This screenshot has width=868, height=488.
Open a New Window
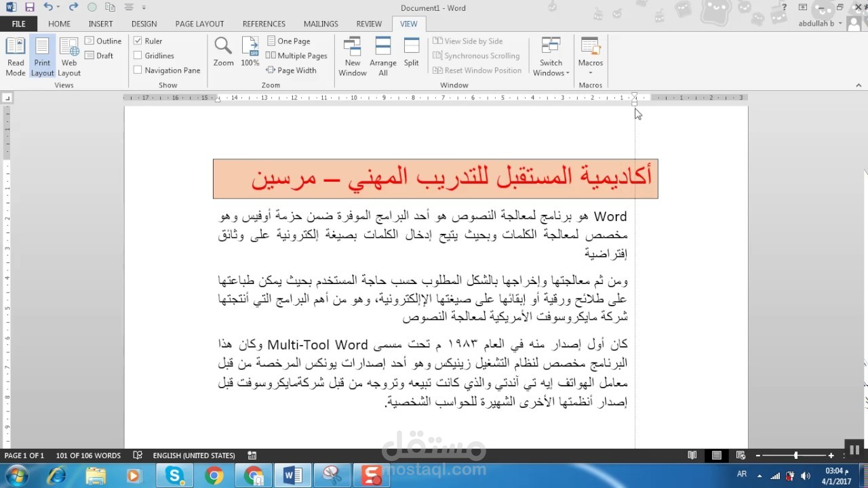point(353,57)
